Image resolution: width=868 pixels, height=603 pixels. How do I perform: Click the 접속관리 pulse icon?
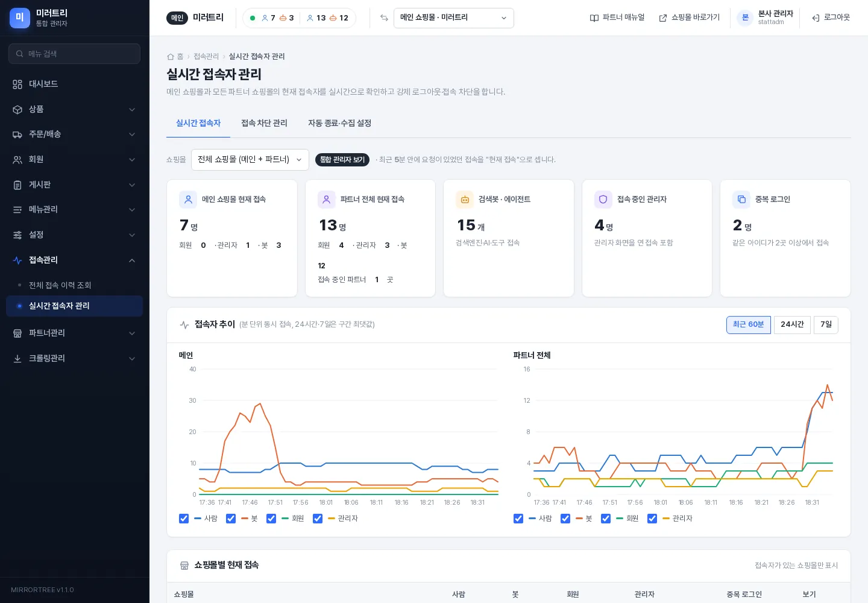click(17, 260)
